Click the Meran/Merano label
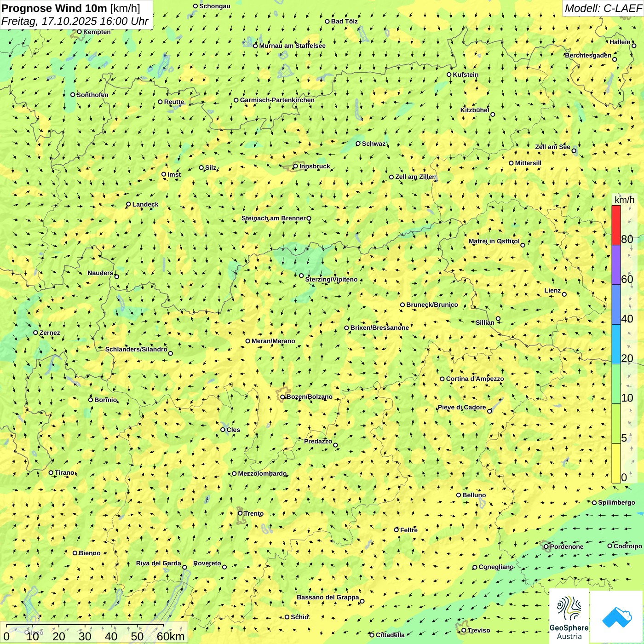This screenshot has height=644, width=644. 273,341
